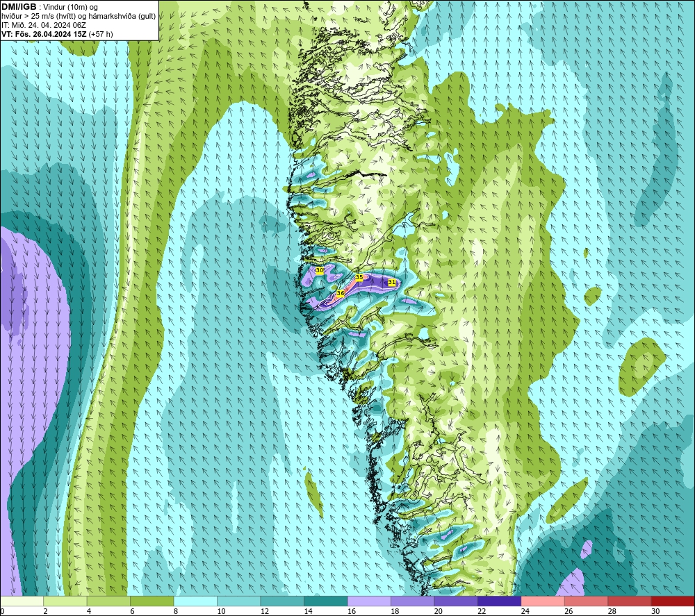Click the legend scale number 12

(265, 611)
